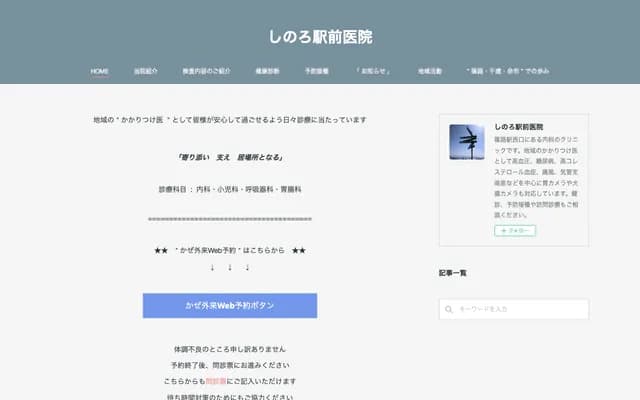Viewport: 640px width, 400px height.
Task: Open the HOME navigation tab
Action: 100,72
